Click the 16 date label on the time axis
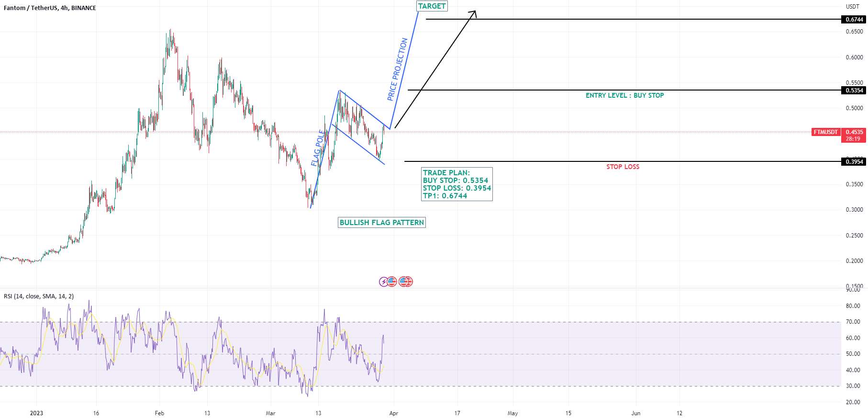Image resolution: width=868 pixels, height=420 pixels. pos(96,413)
